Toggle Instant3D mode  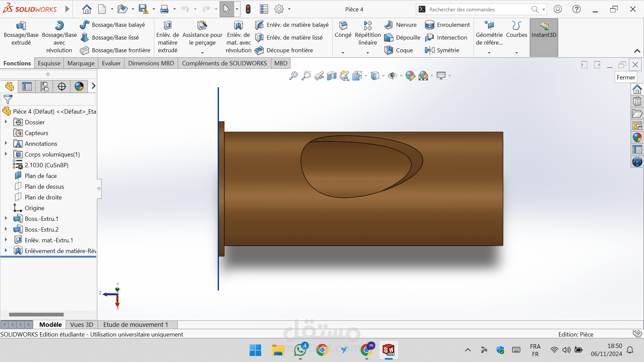[544, 30]
